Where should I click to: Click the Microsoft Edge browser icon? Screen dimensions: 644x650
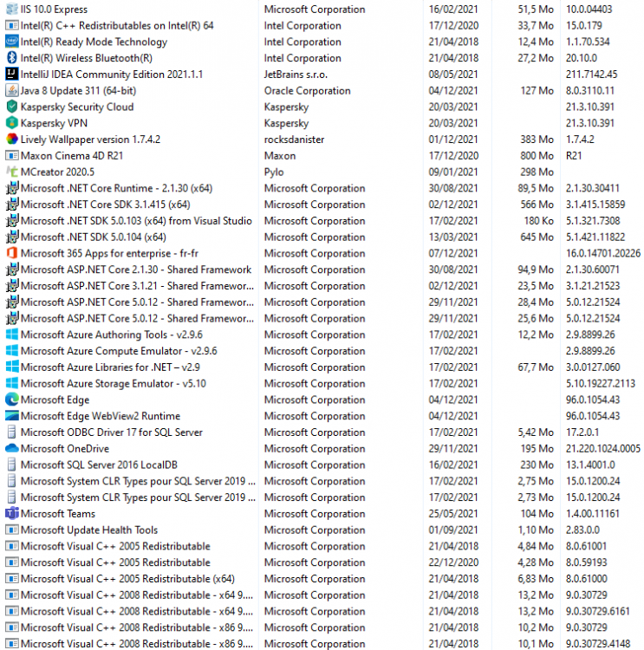11,400
